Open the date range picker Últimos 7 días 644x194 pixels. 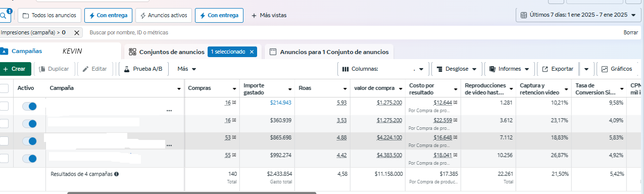pos(578,15)
